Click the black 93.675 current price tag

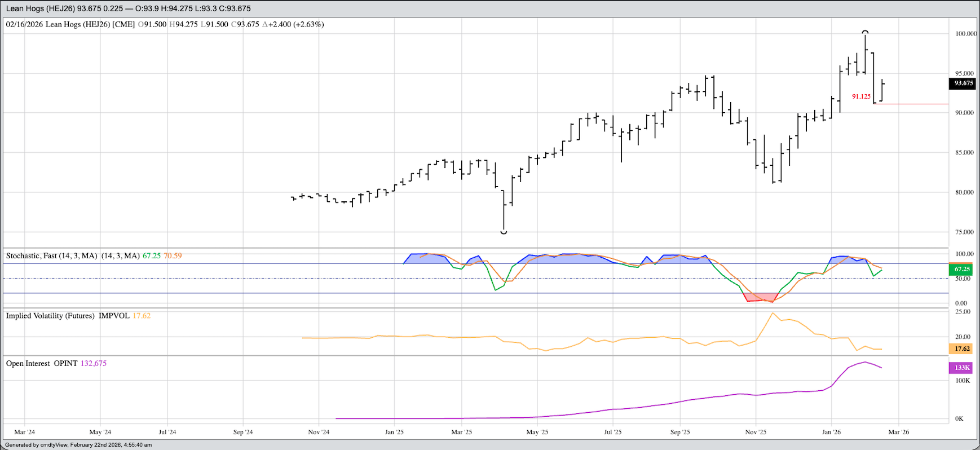click(963, 83)
